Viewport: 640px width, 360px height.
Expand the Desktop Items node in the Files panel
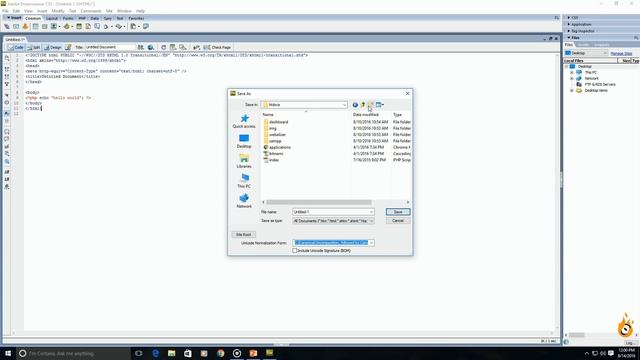pyautogui.click(x=572, y=91)
